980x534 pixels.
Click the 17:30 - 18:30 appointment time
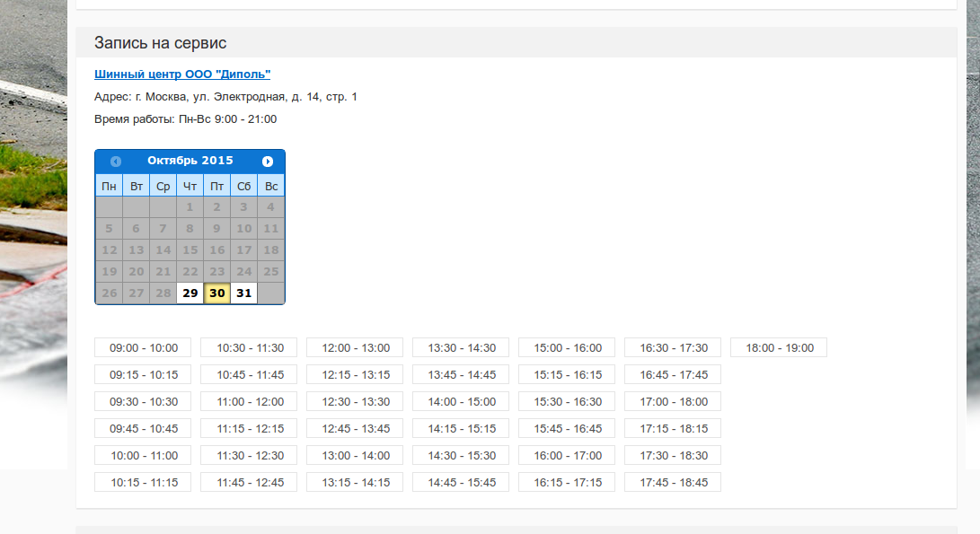(x=673, y=455)
